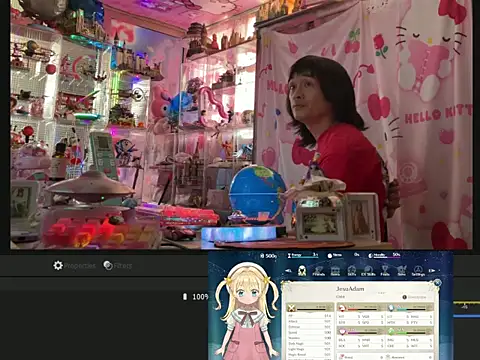Image resolution: width=480 pixels, height=360 pixels.
Task: Select the purple stat group icon
Action: pyautogui.click(x=342, y=331)
